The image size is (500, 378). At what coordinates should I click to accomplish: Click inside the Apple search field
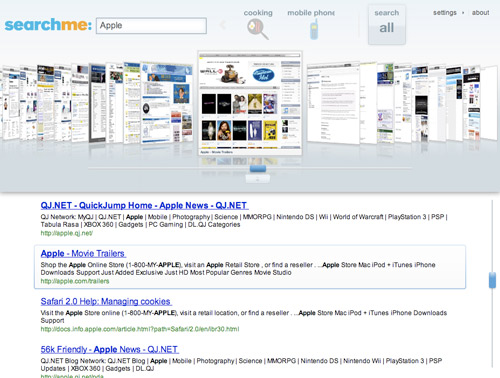click(x=151, y=26)
